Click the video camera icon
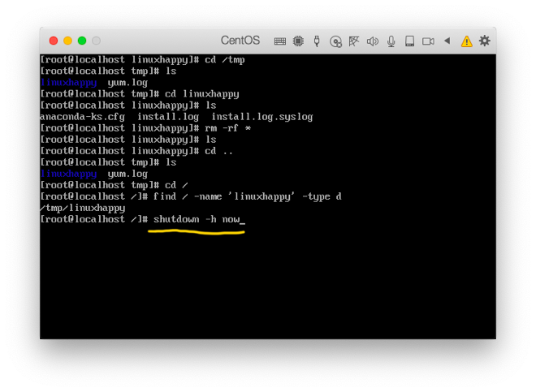 [x=428, y=41]
